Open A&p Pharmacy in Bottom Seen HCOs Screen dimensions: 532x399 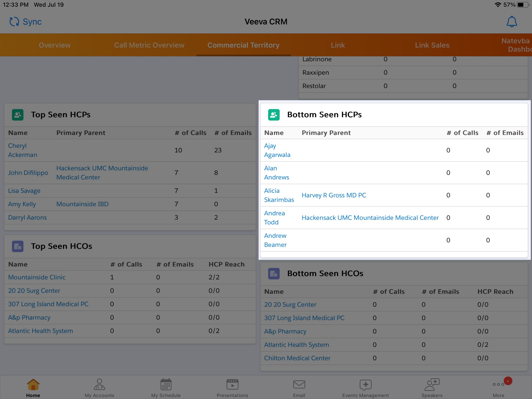point(285,331)
